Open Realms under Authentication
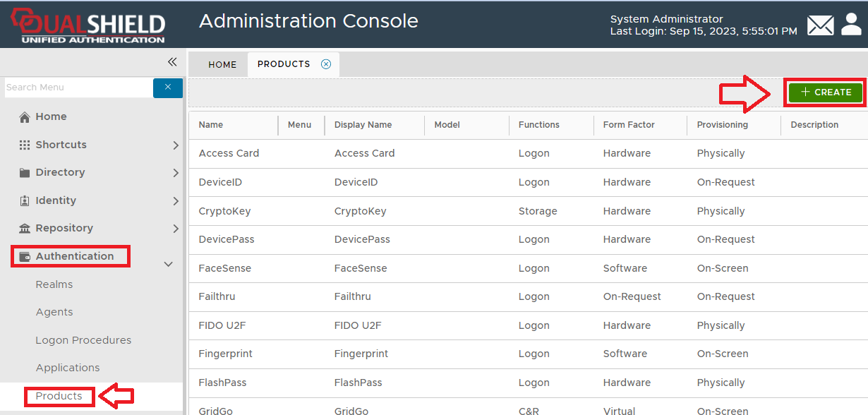This screenshot has height=415, width=868. click(54, 284)
